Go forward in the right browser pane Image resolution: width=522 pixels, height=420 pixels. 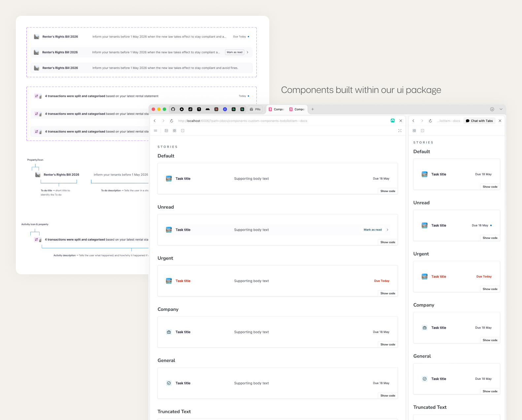pyautogui.click(x=422, y=121)
